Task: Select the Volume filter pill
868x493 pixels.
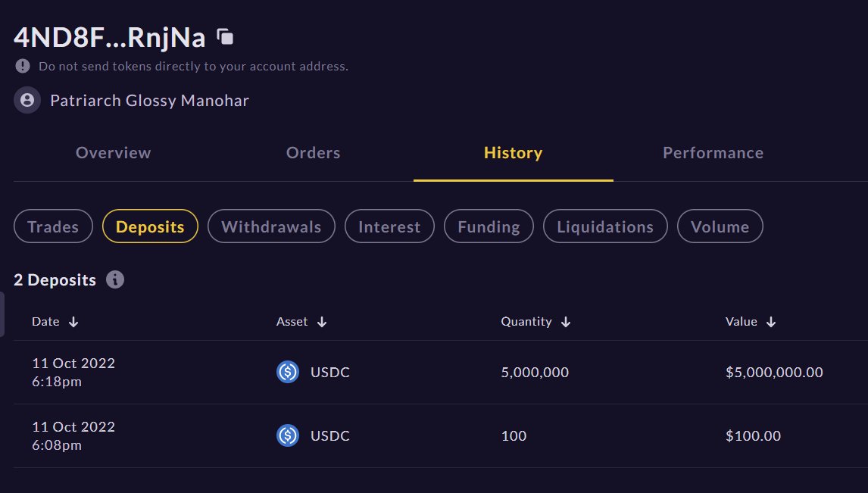Action: pos(720,226)
